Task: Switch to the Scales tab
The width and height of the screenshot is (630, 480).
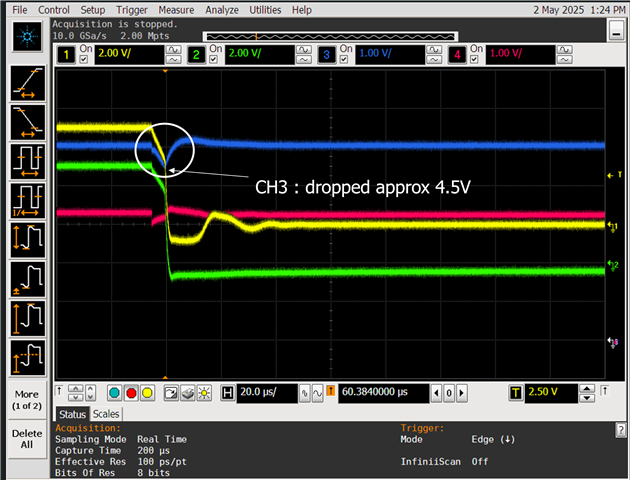Action: coord(106,414)
